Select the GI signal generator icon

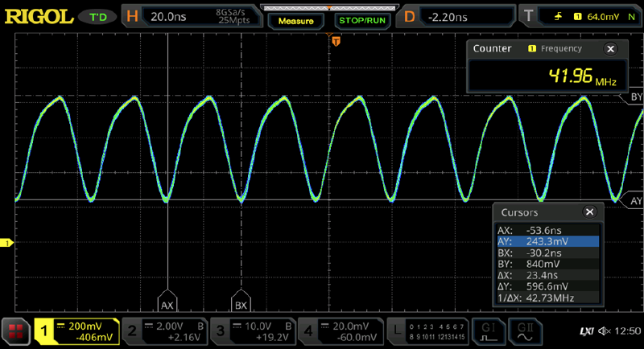pyautogui.click(x=489, y=330)
